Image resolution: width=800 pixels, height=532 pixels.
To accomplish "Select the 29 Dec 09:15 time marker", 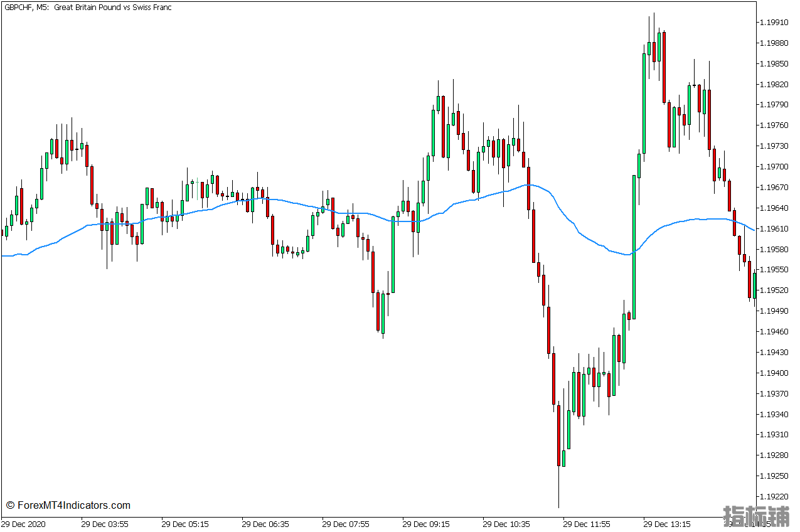I will [x=426, y=523].
